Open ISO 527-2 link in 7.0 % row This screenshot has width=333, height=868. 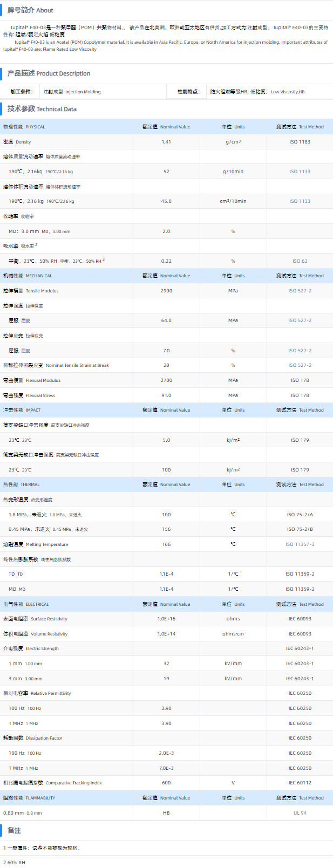tap(300, 351)
